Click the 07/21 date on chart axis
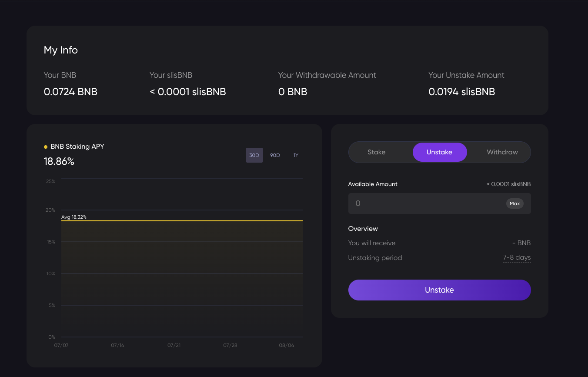The image size is (588, 377). coord(174,345)
